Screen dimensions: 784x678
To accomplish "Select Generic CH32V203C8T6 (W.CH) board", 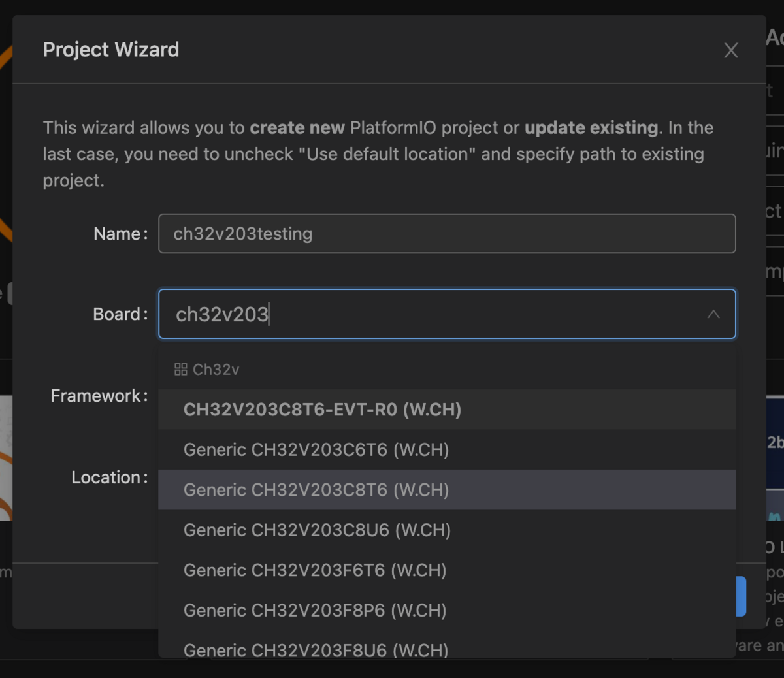I will pos(447,490).
